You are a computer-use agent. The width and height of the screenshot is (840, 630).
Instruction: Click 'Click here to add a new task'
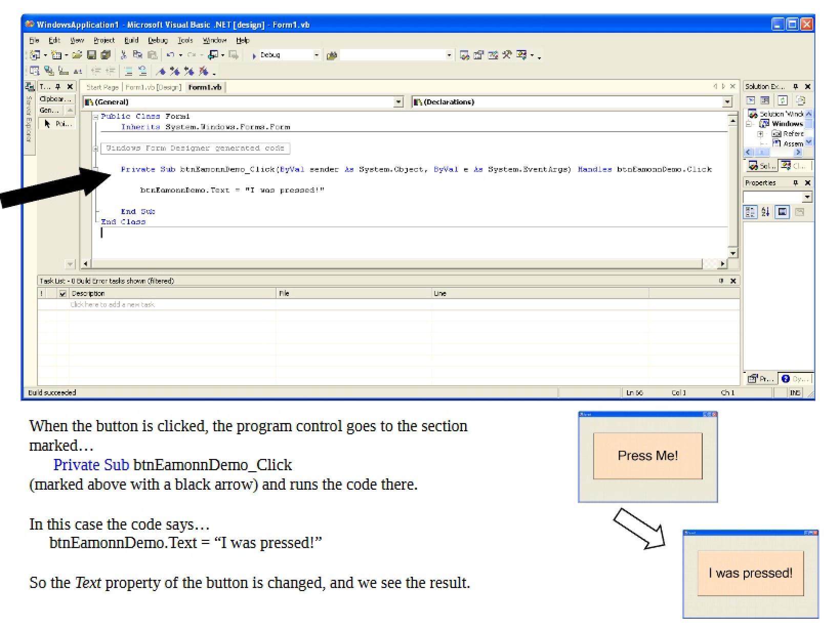pos(112,305)
